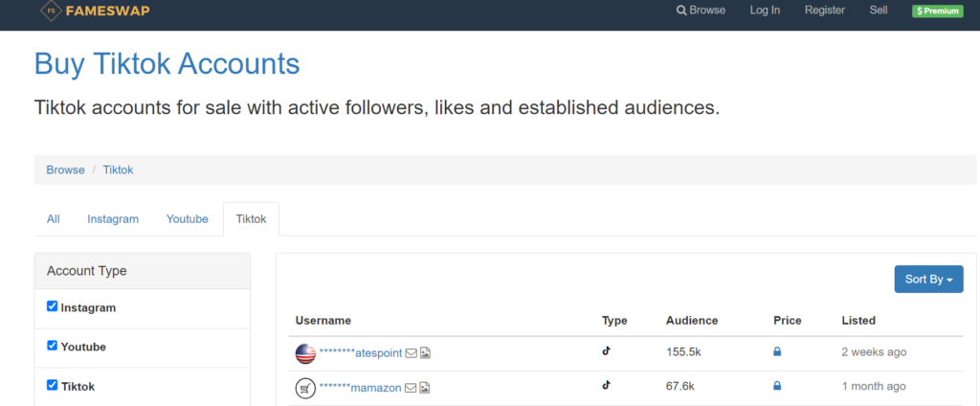Click the Account Type panel header
The image size is (980, 406).
[x=143, y=271]
